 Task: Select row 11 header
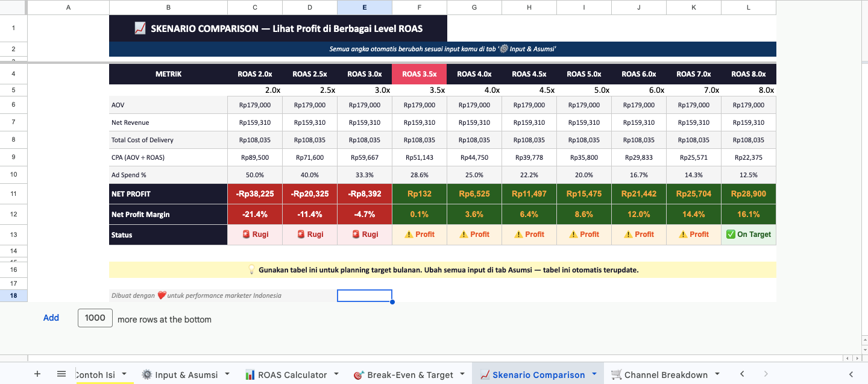13,194
